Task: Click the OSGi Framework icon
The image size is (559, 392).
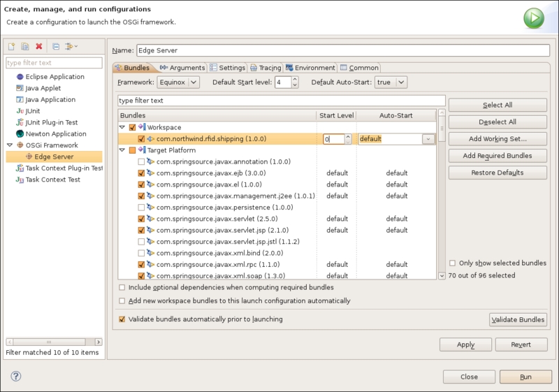Action: coord(20,145)
